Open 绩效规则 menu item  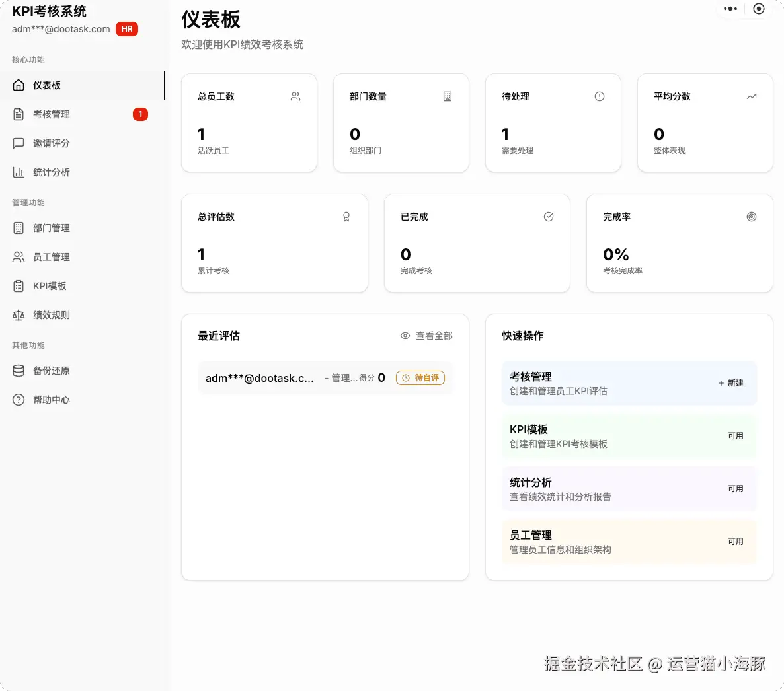(x=82, y=315)
